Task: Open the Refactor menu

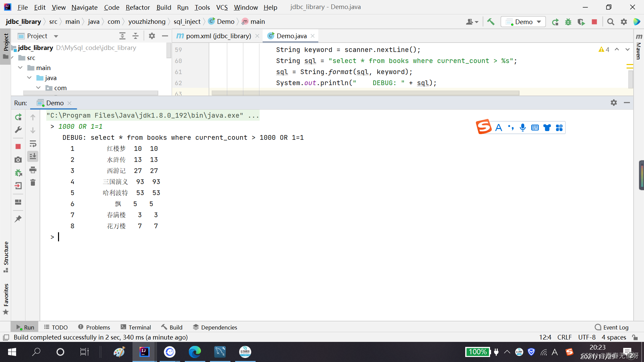Action: tap(138, 7)
